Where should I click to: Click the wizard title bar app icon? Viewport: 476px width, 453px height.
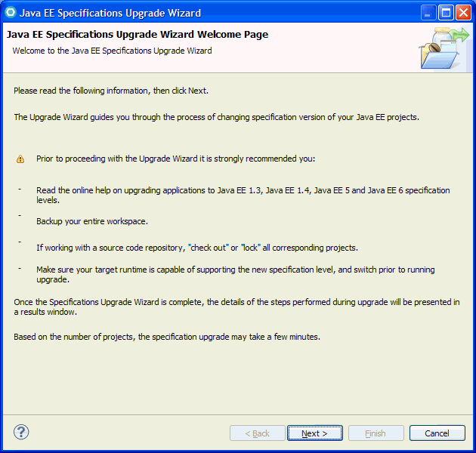tap(11, 13)
